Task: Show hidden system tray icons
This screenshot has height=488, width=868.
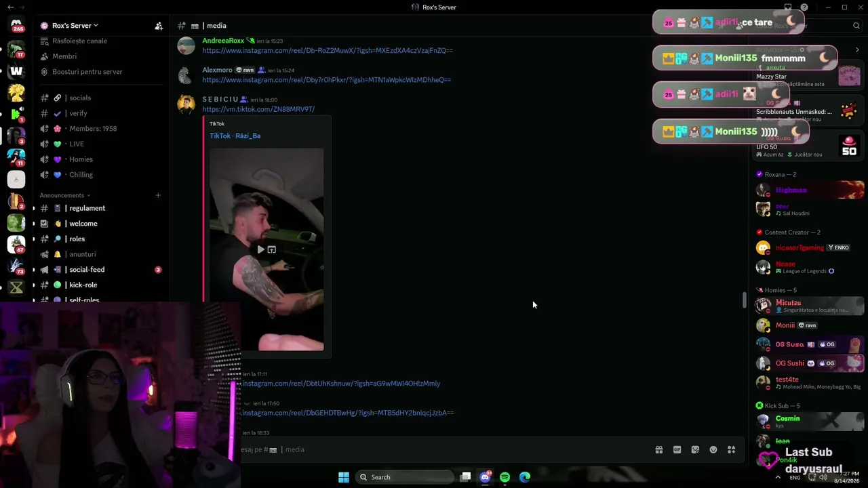Action: click(777, 477)
